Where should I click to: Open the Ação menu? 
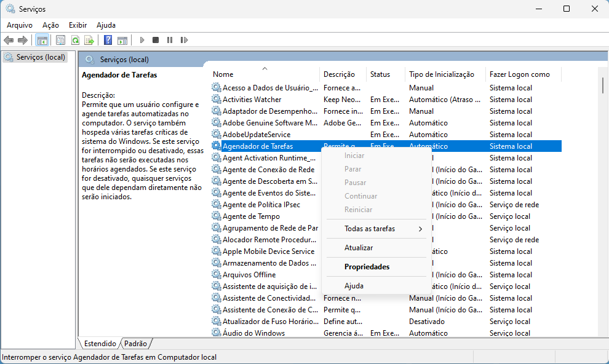(50, 25)
